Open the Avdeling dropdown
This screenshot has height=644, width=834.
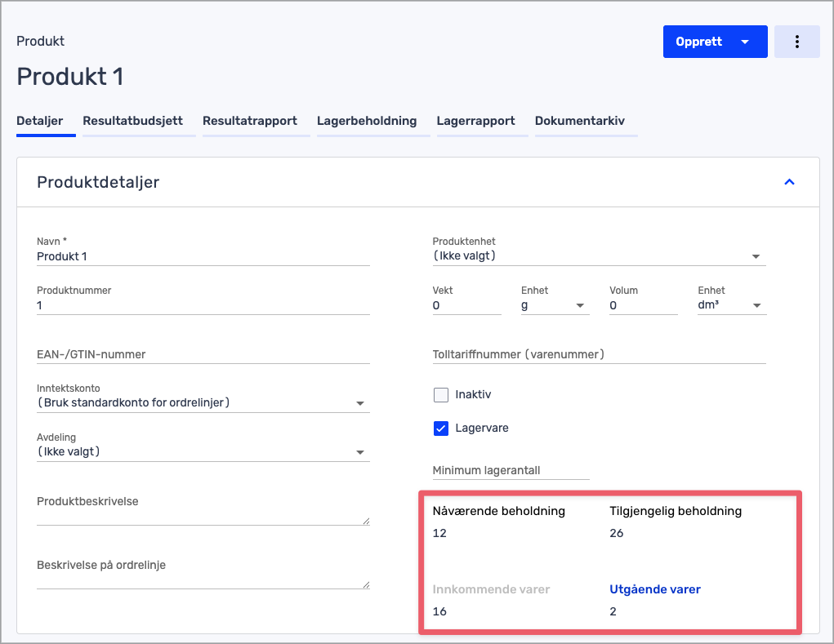(x=203, y=452)
